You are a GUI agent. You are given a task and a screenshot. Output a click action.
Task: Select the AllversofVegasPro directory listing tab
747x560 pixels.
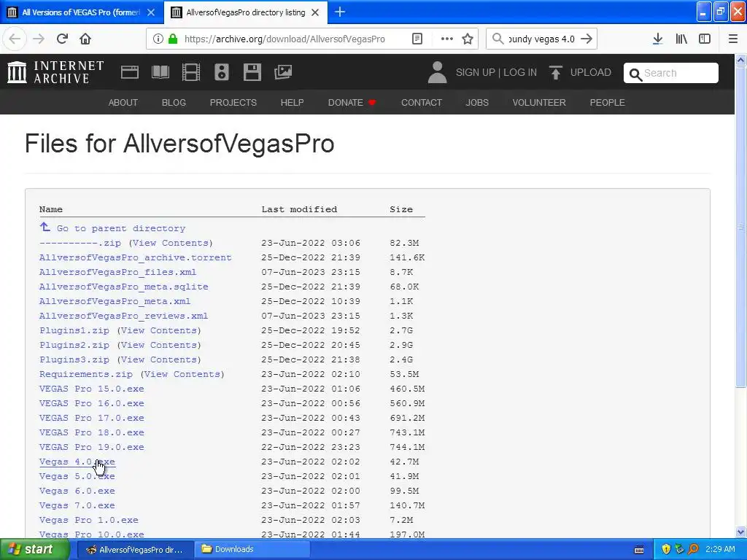click(x=245, y=12)
